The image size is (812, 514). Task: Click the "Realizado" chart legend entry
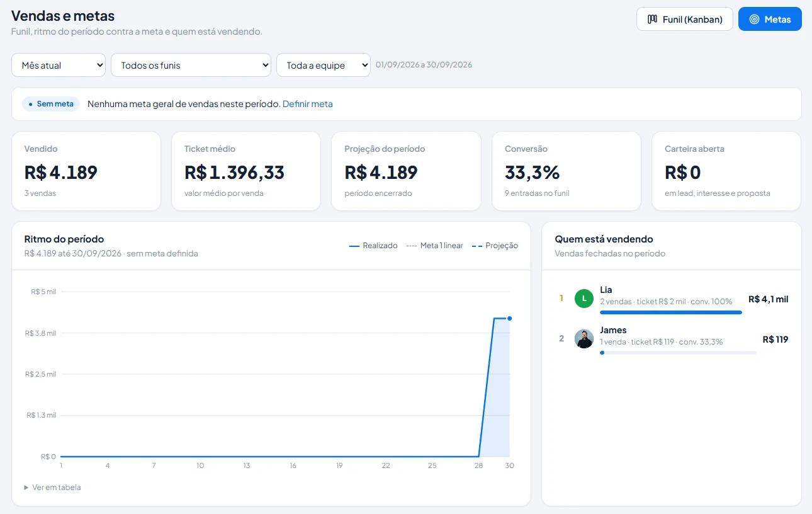pyautogui.click(x=373, y=246)
